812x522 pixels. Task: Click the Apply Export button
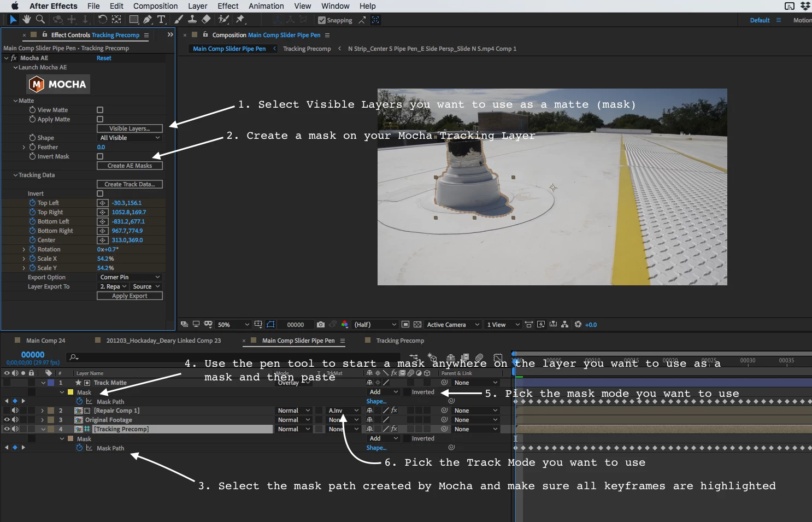(130, 296)
